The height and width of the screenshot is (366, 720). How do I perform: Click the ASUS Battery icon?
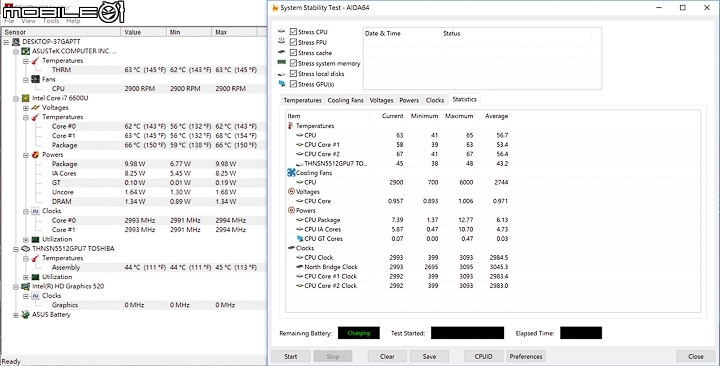[x=26, y=315]
